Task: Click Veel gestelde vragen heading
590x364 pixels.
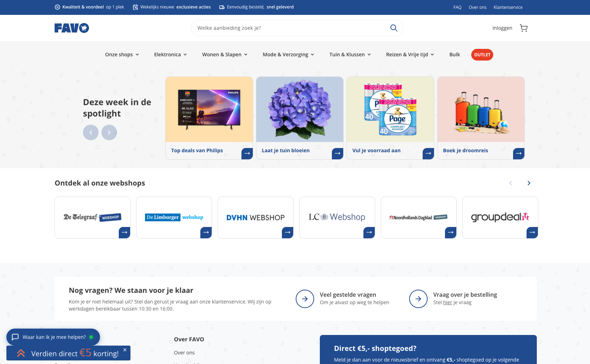Action: coord(348,295)
